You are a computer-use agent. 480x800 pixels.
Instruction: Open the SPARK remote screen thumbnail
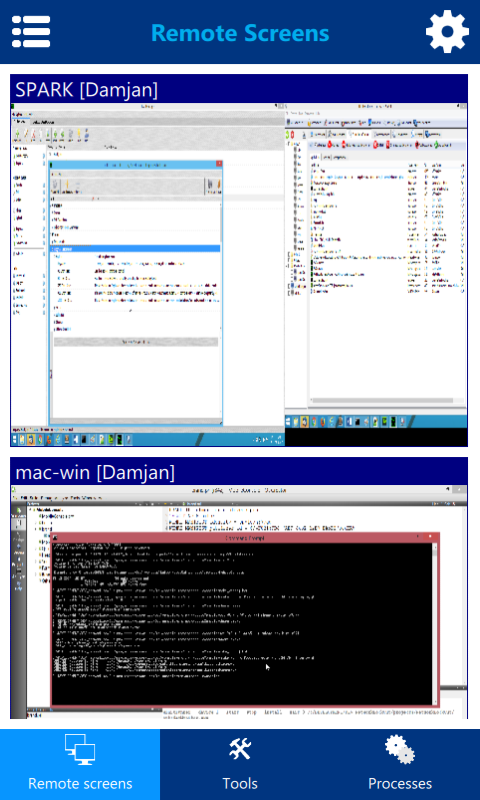coord(239,275)
